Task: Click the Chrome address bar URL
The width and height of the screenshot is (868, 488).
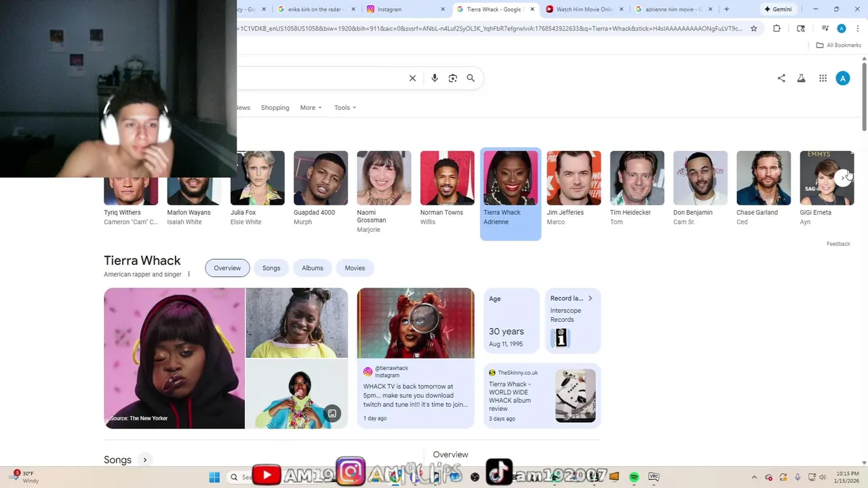Action: point(490,28)
